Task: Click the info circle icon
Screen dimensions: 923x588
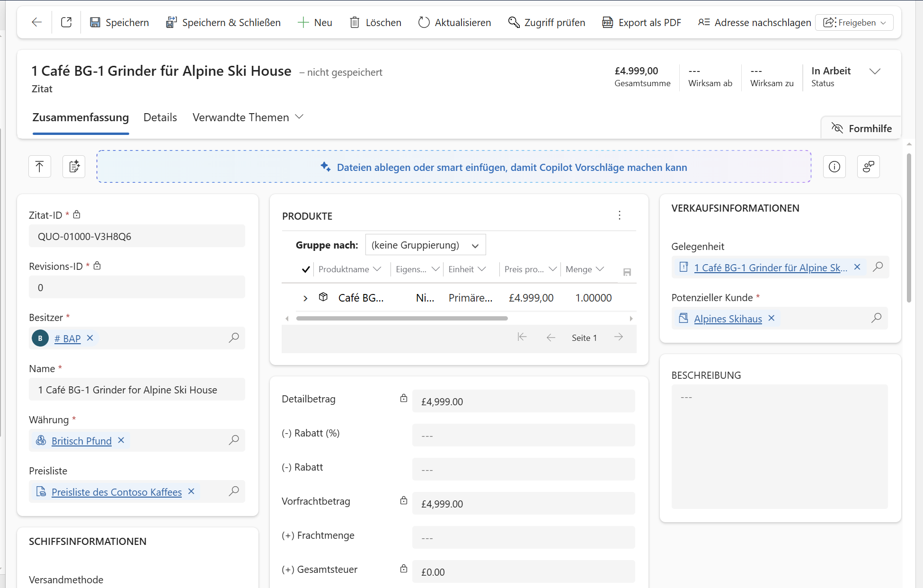Action: [x=834, y=167]
